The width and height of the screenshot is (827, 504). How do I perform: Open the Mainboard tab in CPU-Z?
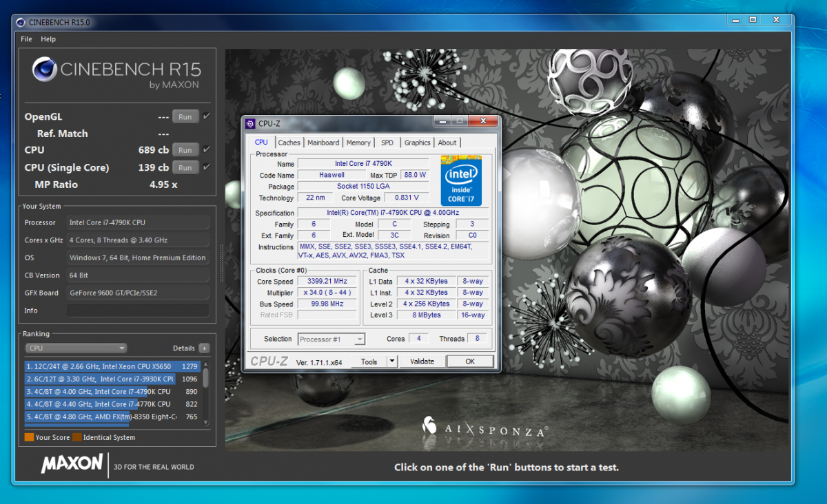(x=323, y=143)
